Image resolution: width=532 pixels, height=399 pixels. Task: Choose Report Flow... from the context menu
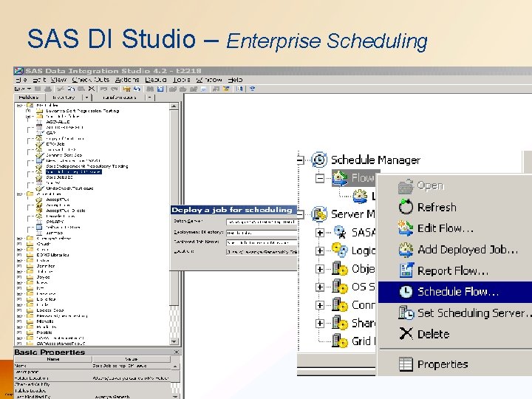[454, 270]
